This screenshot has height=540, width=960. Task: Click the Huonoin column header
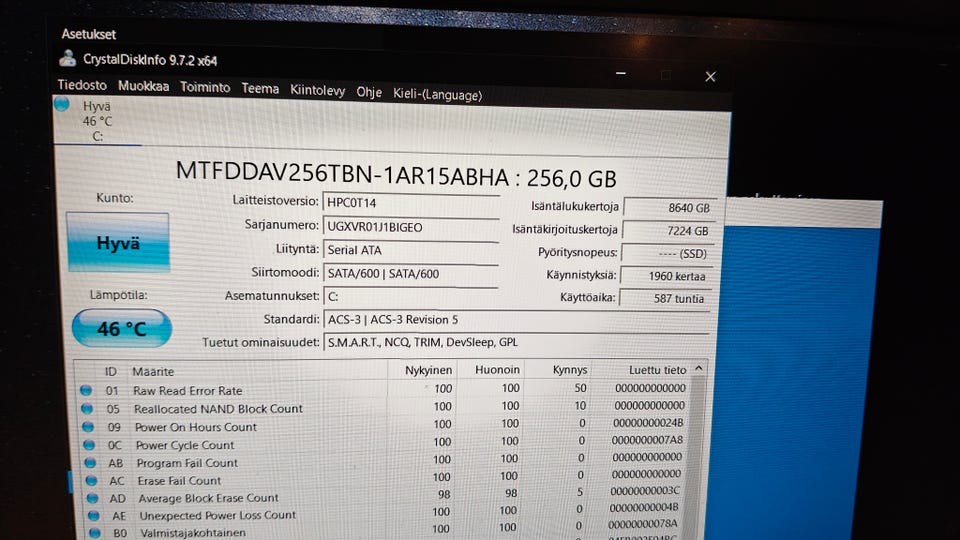point(497,370)
